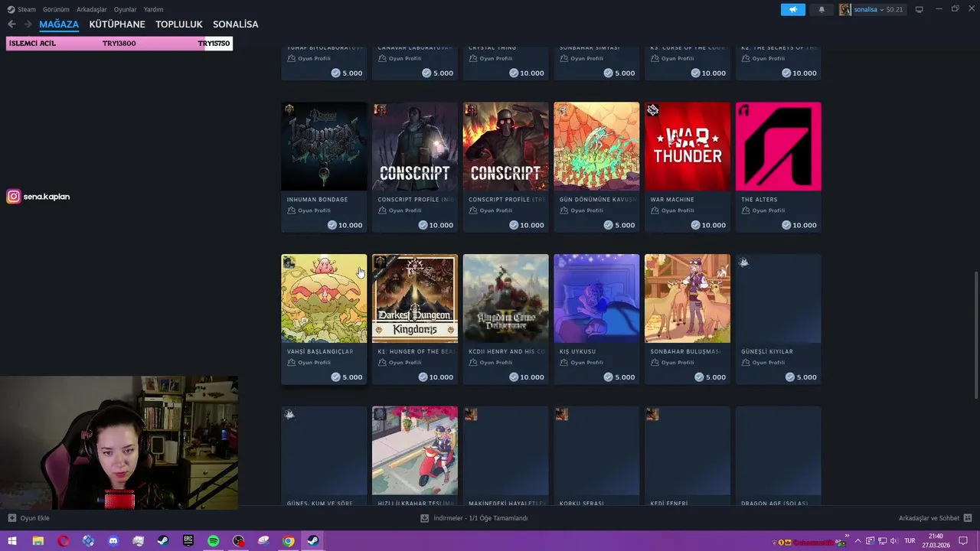Image resolution: width=980 pixels, height=551 pixels.
Task: Switch to the MAĞAZA tab
Action: [59, 24]
